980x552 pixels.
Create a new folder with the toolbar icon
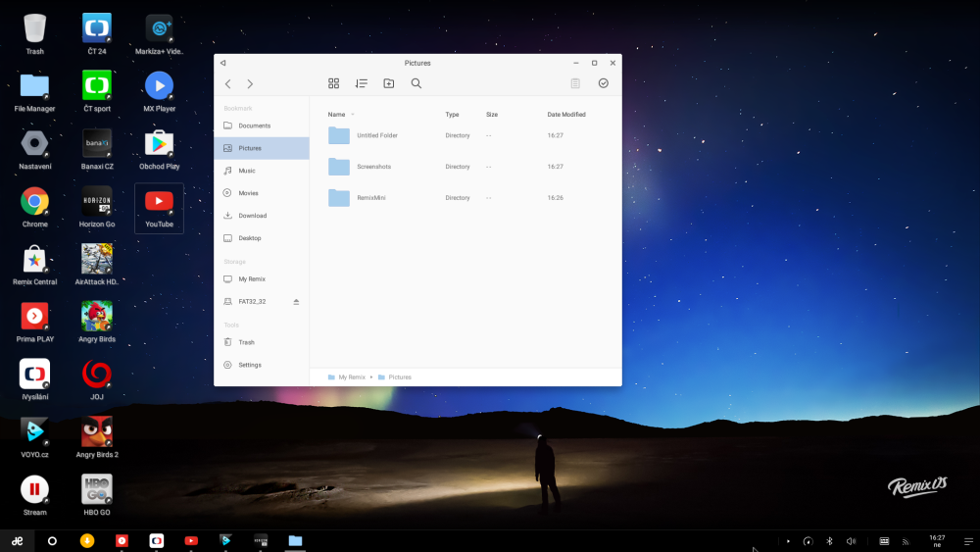click(x=389, y=83)
